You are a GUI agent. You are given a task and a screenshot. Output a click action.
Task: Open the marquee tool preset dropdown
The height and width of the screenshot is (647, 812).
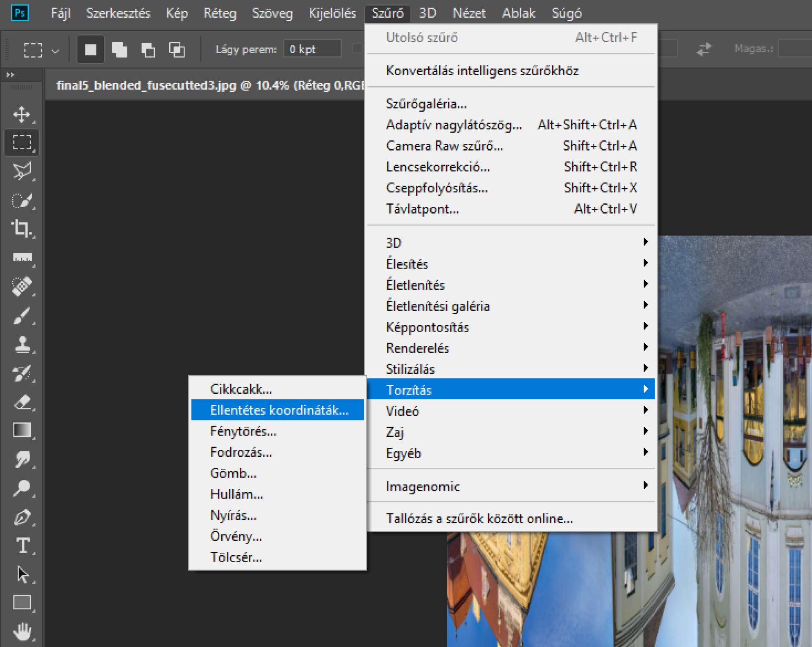[x=55, y=51]
